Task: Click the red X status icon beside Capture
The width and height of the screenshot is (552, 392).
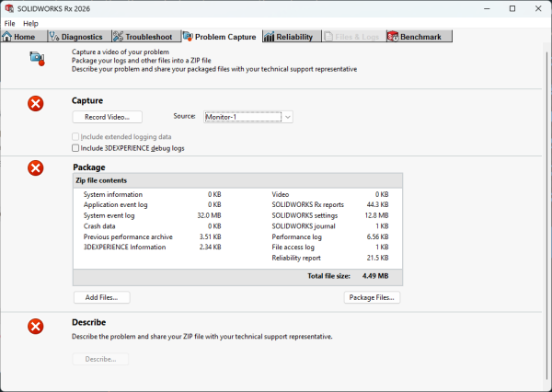Action: point(36,104)
